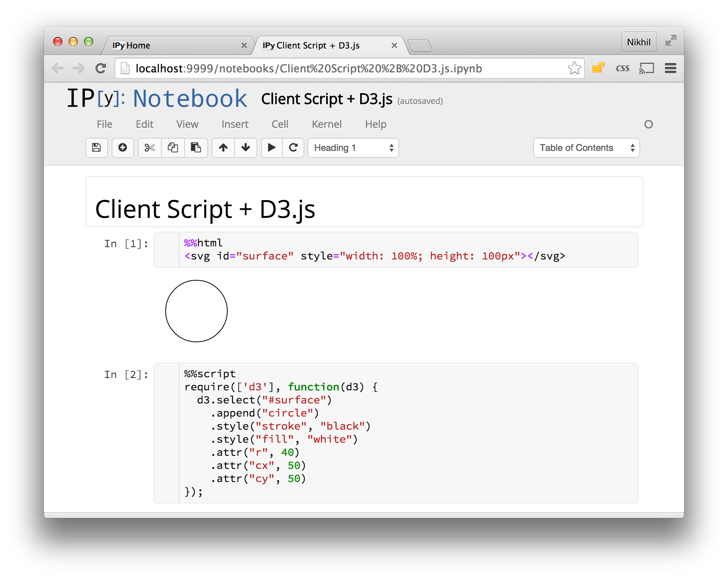Click the .attr("r", 40) code line
728x579 pixels.
coord(255,453)
